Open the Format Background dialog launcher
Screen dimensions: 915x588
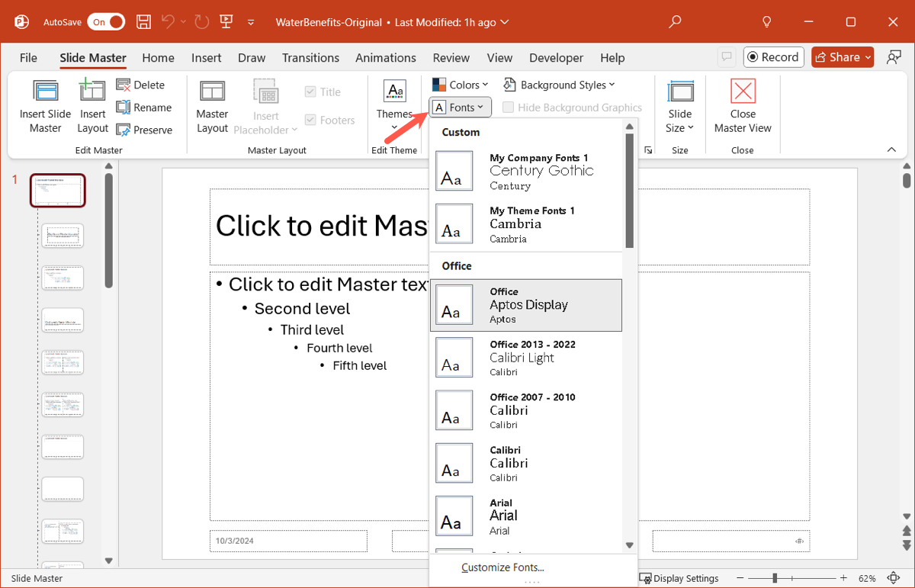point(648,150)
